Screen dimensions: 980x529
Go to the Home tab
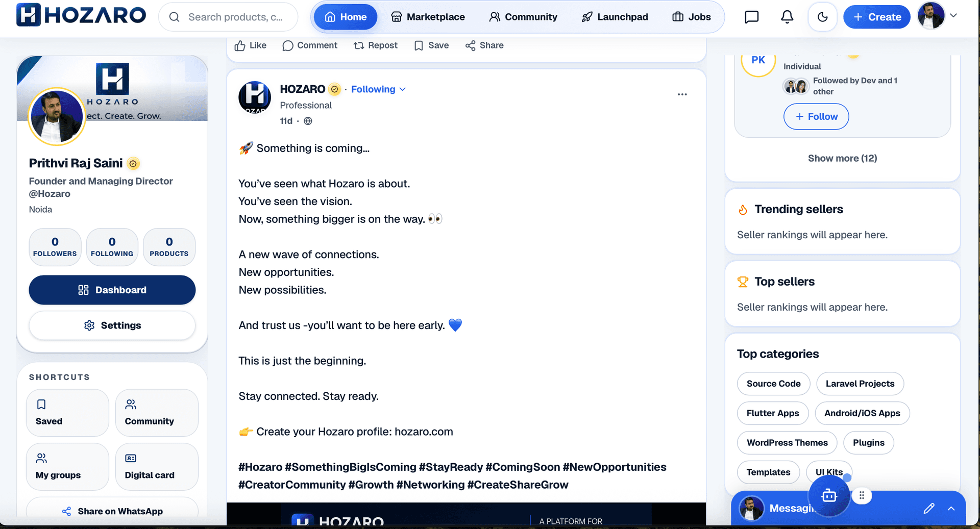point(346,17)
